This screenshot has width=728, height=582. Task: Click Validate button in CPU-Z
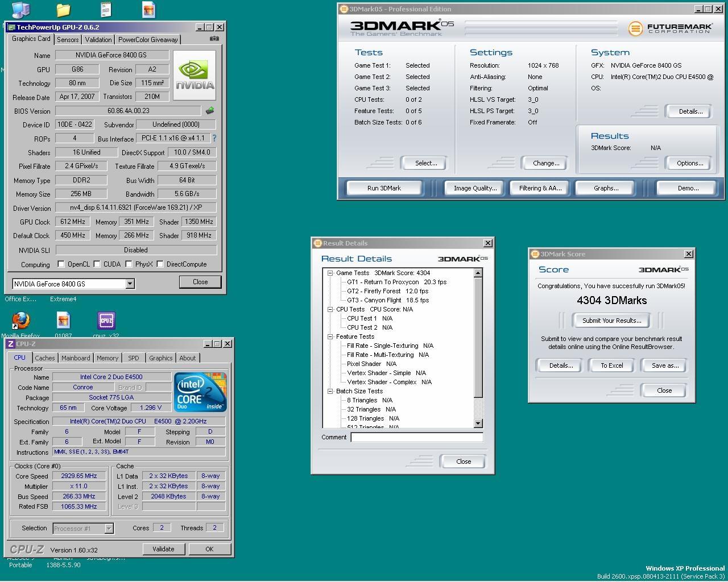tap(163, 549)
